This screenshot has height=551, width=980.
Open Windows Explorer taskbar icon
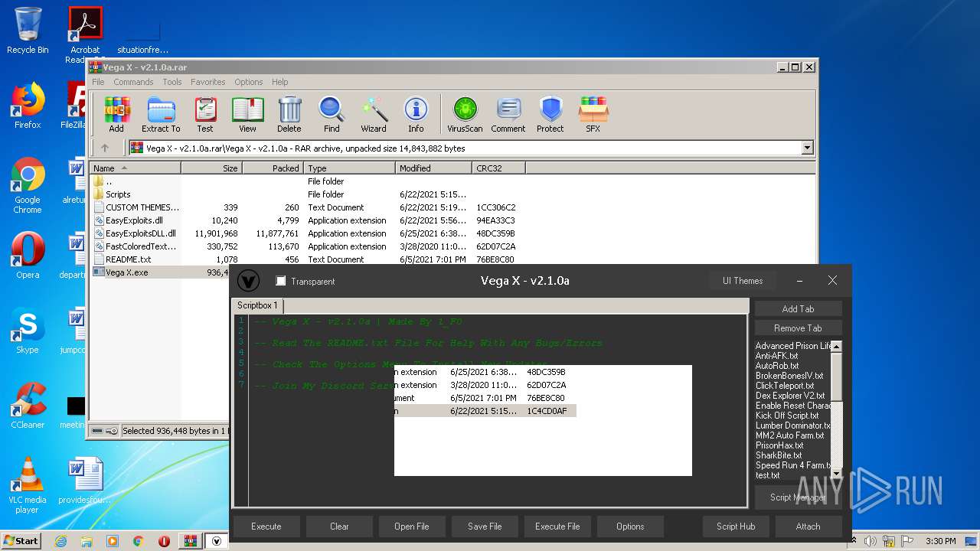pos(87,541)
